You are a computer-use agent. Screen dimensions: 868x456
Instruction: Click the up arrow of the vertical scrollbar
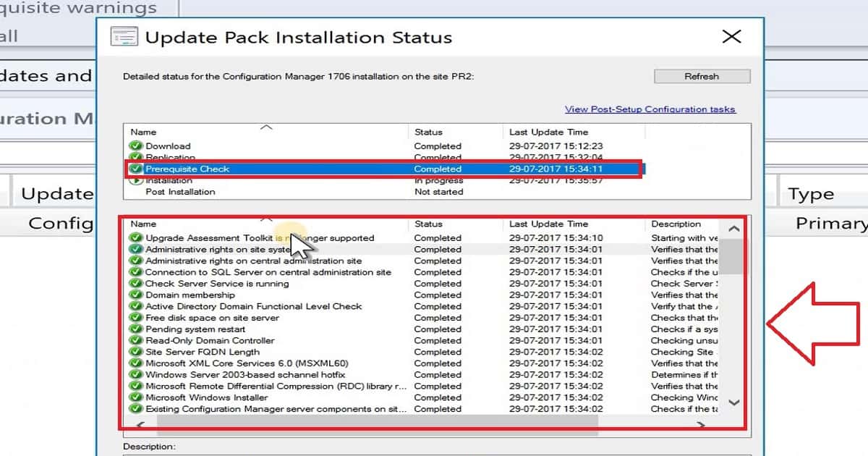point(733,229)
